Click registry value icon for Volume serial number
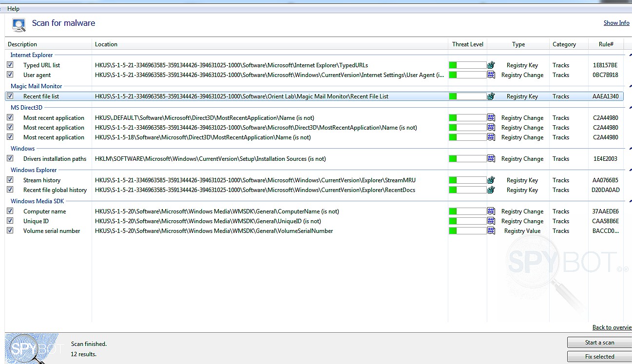The height and width of the screenshot is (364, 632). click(491, 231)
